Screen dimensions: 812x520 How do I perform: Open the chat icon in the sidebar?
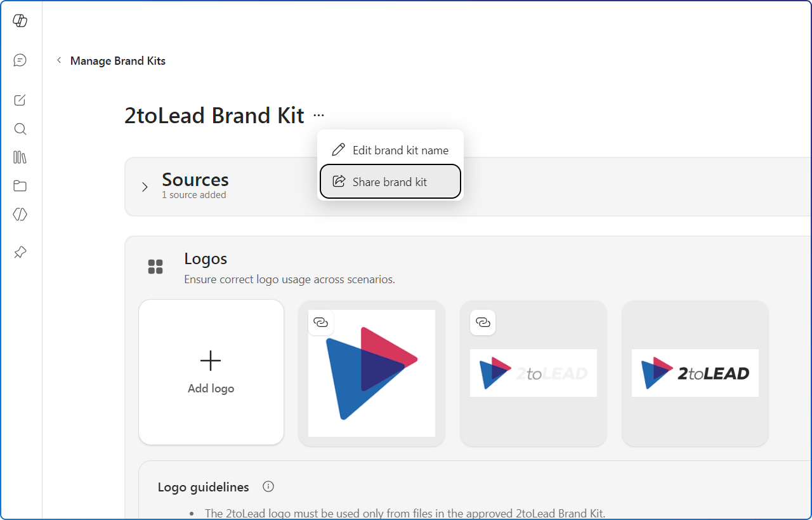click(x=20, y=60)
